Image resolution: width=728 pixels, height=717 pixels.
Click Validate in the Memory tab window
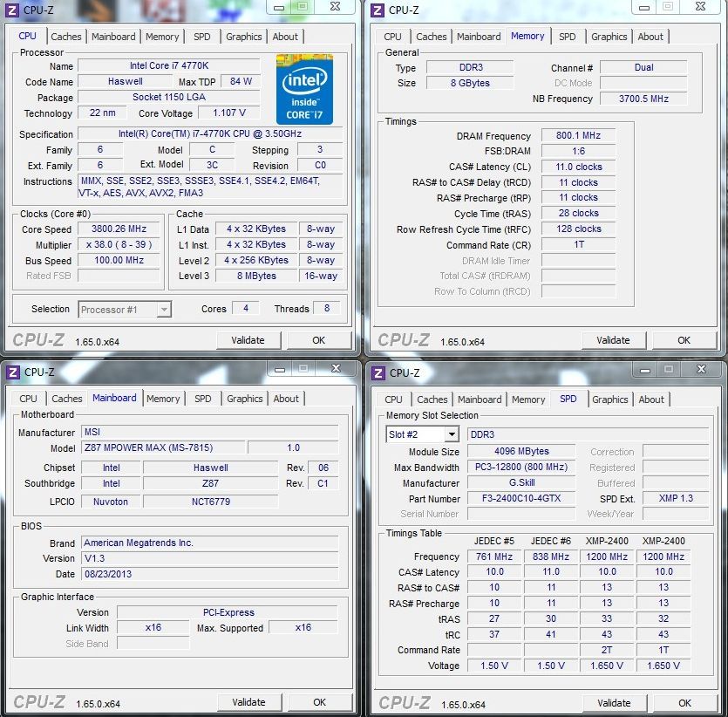(613, 340)
